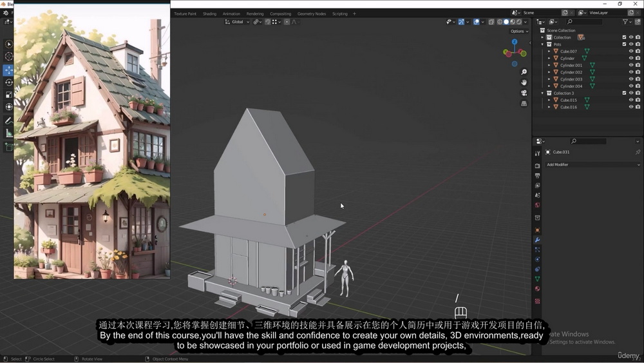644x363 pixels.
Task: Hide Cube.007 with its eye icon
Action: (631, 52)
